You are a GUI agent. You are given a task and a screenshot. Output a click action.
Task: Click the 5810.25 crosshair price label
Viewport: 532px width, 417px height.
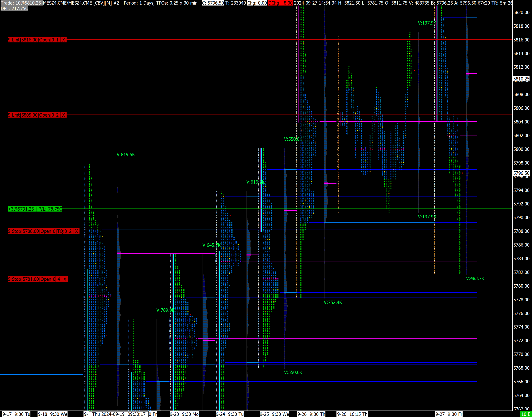pyautogui.click(x=521, y=79)
